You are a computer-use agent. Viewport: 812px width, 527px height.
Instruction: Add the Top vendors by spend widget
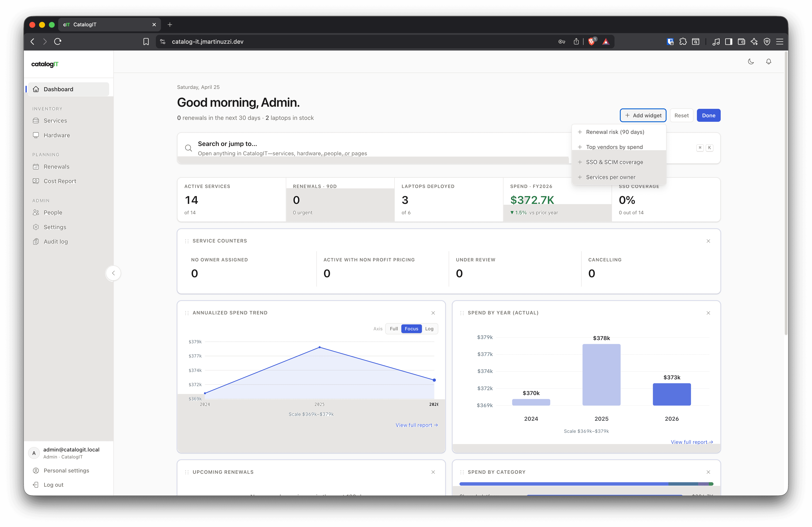619,147
